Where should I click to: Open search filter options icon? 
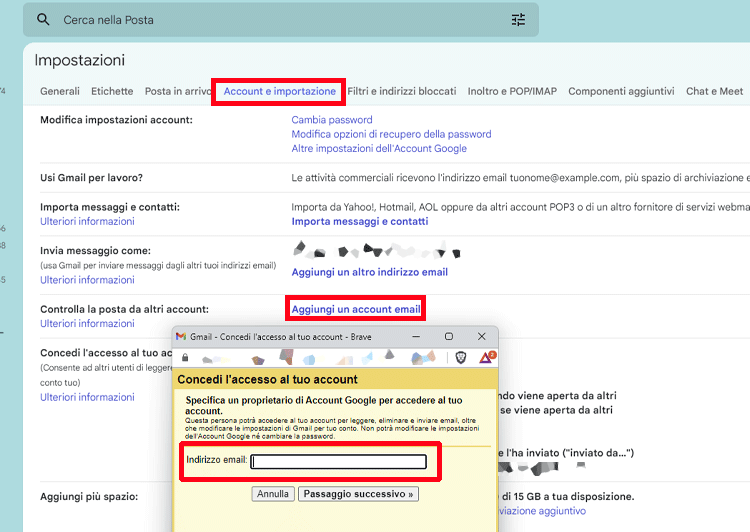[518, 20]
